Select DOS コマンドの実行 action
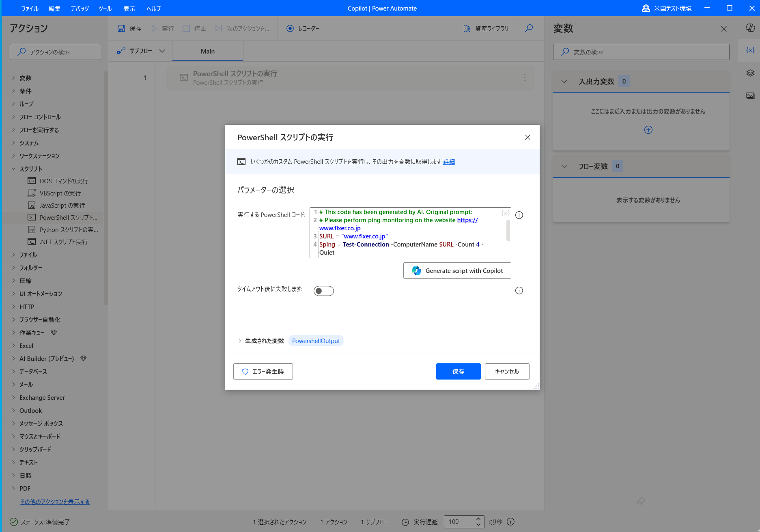 click(x=64, y=181)
